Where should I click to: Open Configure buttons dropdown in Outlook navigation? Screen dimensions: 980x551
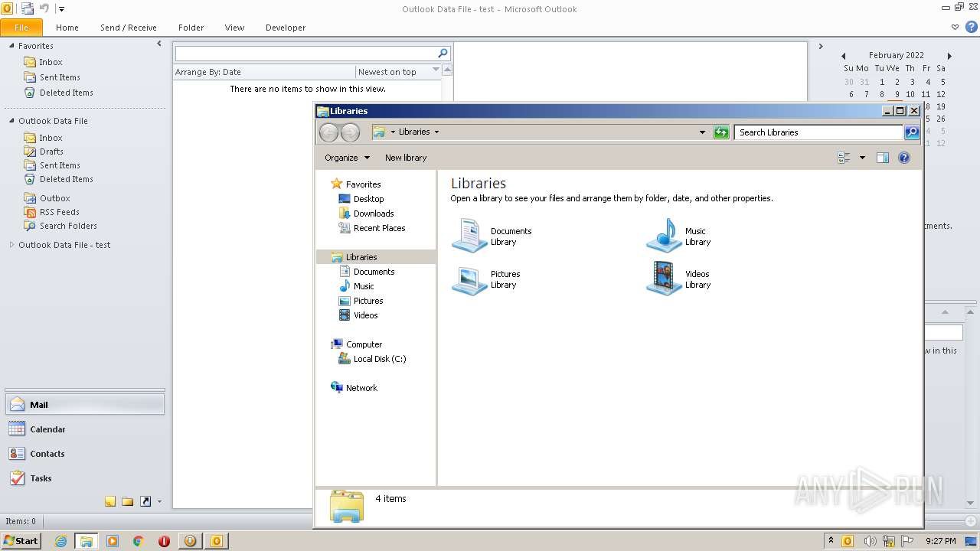coord(159,502)
